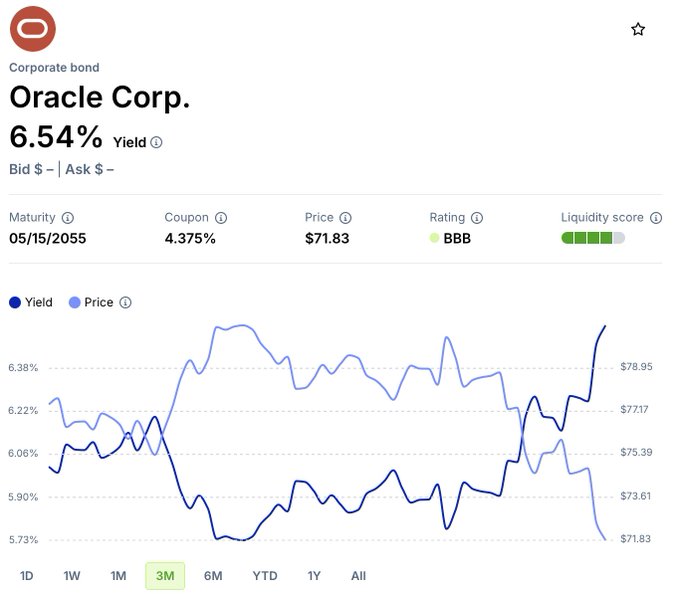Open the Yield info icon

pos(156,142)
